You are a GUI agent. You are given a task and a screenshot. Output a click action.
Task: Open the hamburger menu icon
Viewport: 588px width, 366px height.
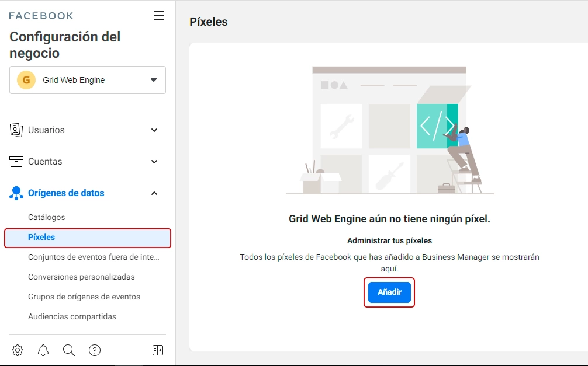(x=158, y=16)
